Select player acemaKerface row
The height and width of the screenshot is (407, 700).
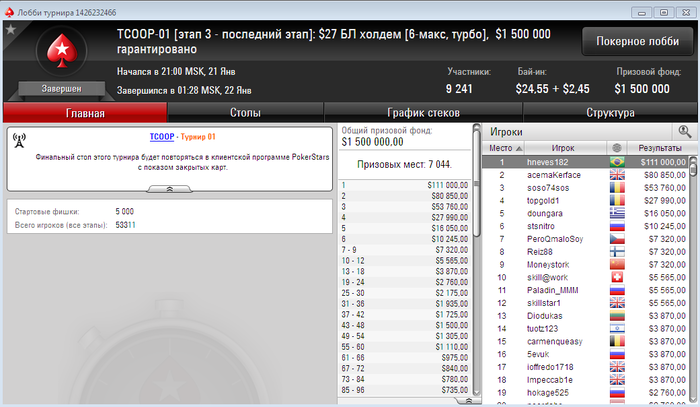click(x=585, y=175)
